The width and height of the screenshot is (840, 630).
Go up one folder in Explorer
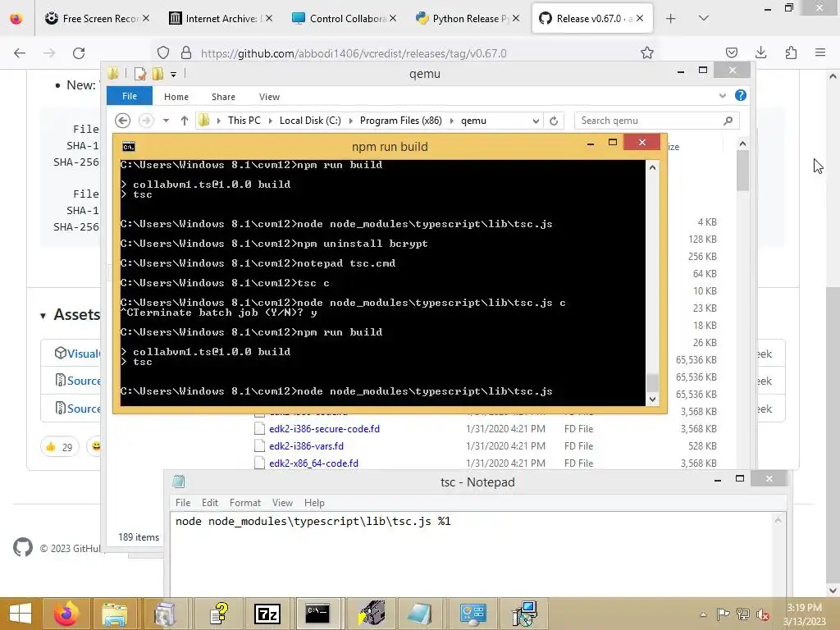tap(185, 121)
